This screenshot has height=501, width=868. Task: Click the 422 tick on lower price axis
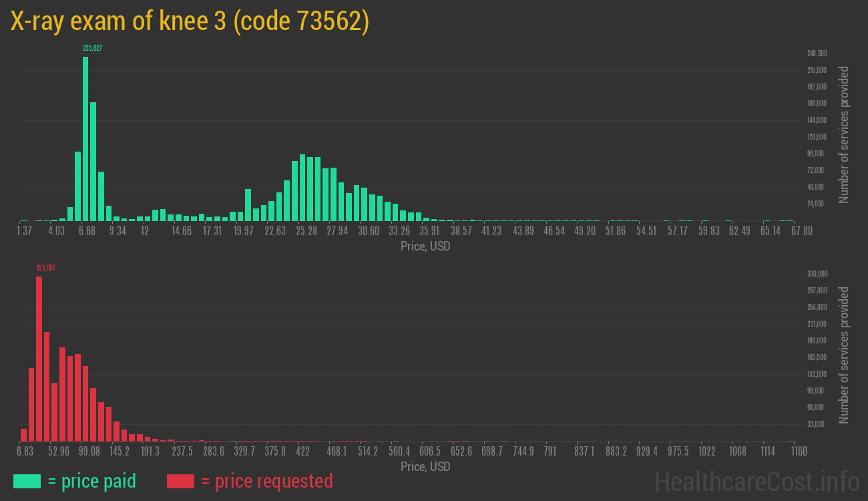point(302,452)
